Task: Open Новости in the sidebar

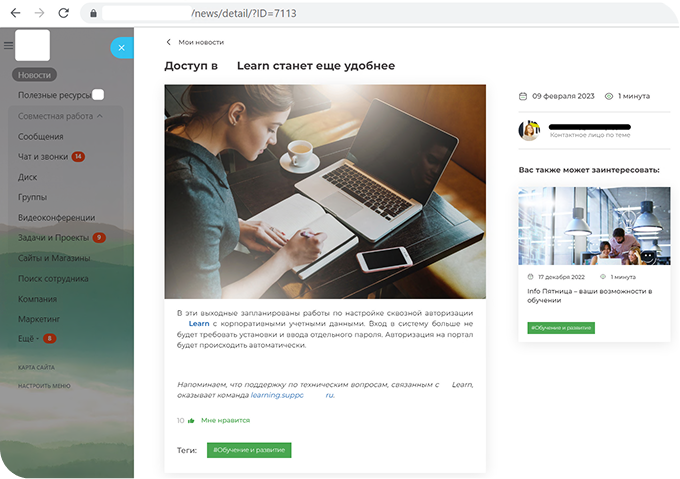Action: coord(34,75)
